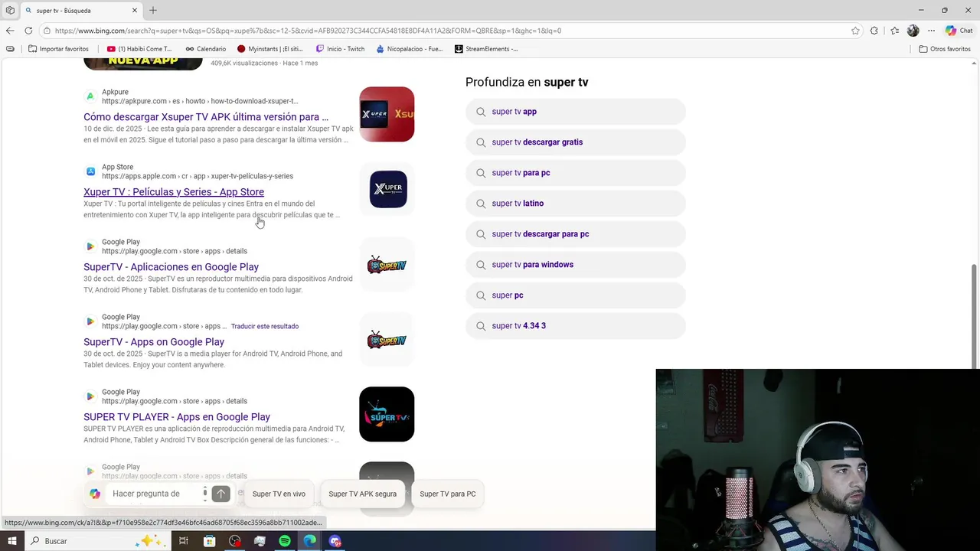Open Edge settings and more menu
This screenshot has height=551, width=980.
click(931, 31)
